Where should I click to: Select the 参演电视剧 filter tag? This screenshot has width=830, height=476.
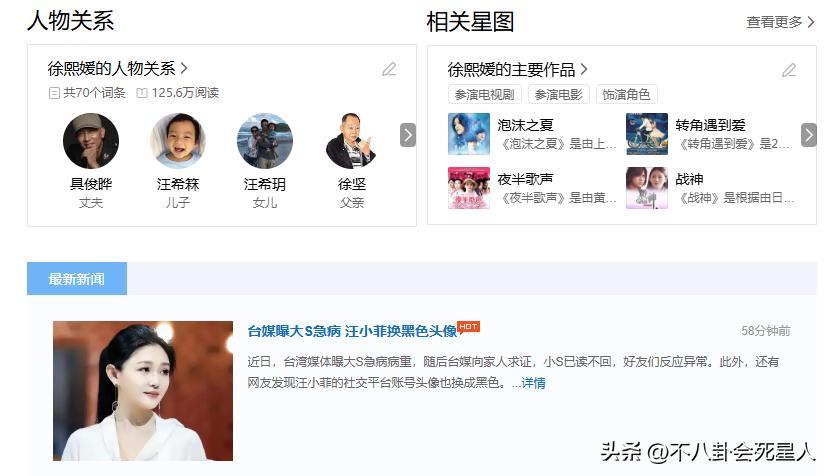point(484,94)
